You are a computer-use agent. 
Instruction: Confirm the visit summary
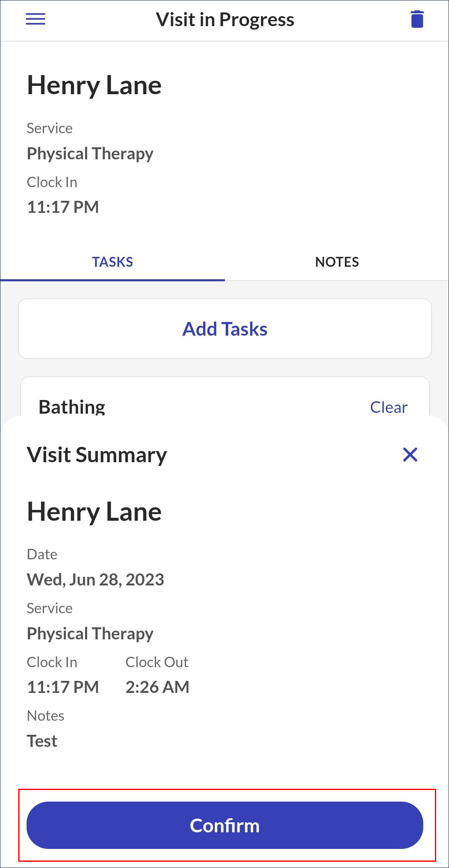coord(225,825)
